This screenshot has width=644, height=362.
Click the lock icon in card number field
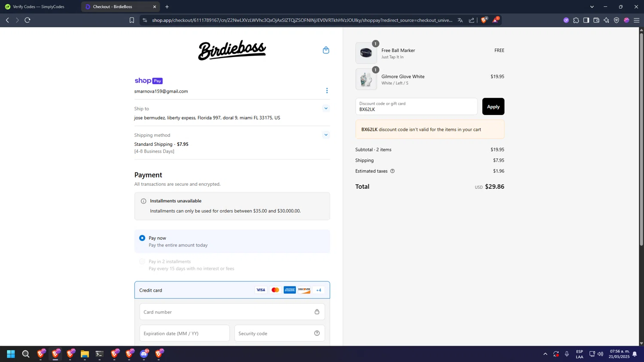pos(317,312)
